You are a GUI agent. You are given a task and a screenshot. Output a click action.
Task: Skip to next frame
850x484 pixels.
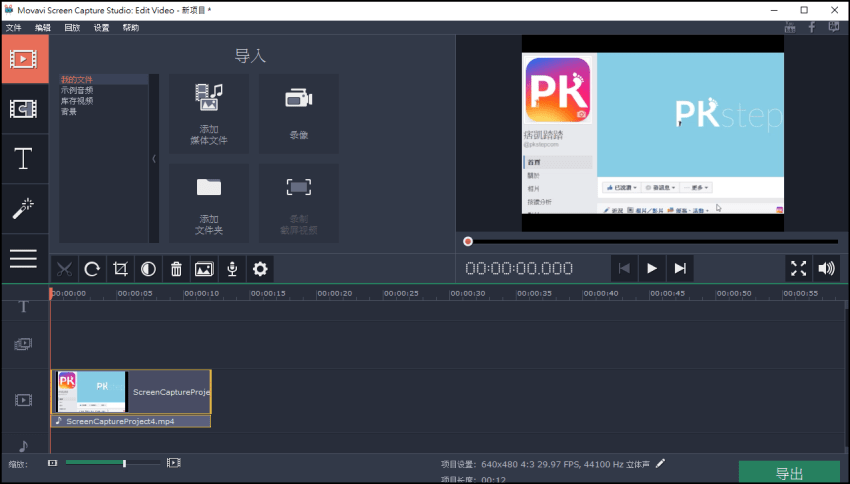pyautogui.click(x=680, y=268)
